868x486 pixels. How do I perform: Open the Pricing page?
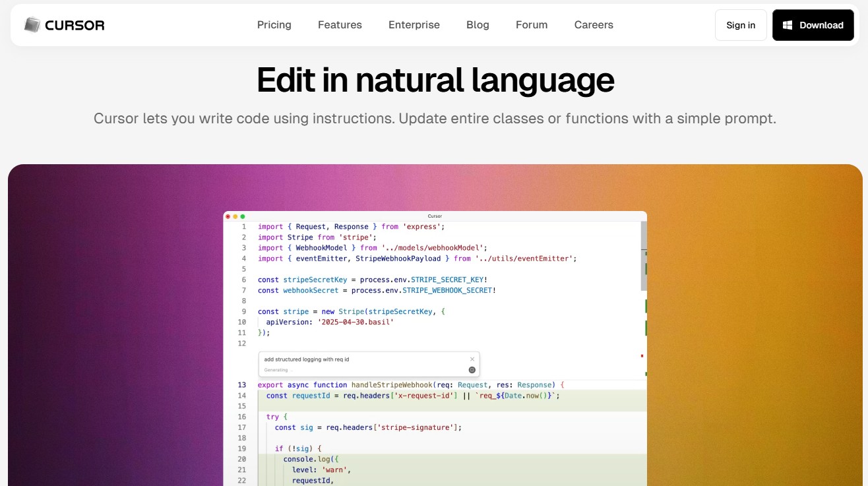tap(274, 25)
